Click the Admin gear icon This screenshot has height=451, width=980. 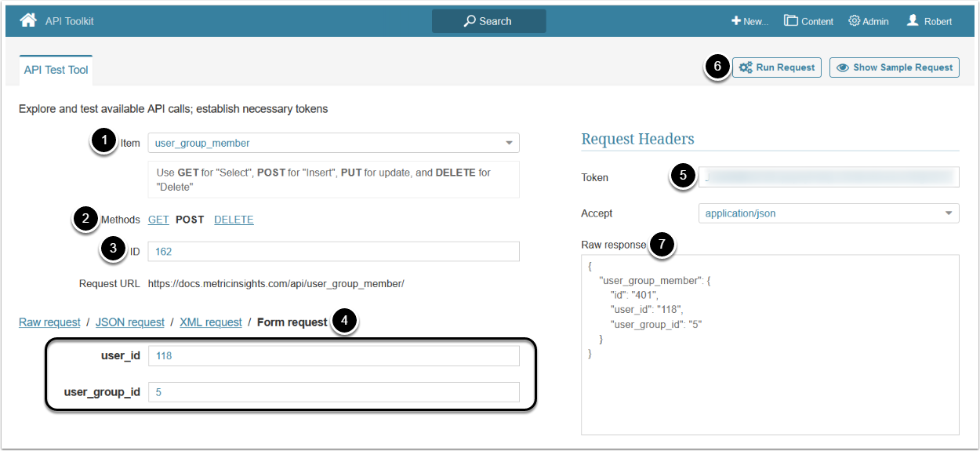[854, 21]
